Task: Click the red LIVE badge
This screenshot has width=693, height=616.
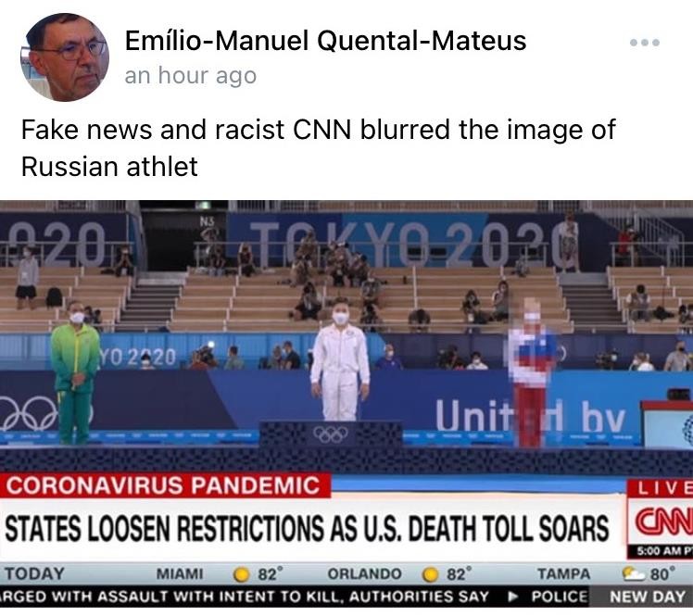Action: pyautogui.click(x=661, y=488)
